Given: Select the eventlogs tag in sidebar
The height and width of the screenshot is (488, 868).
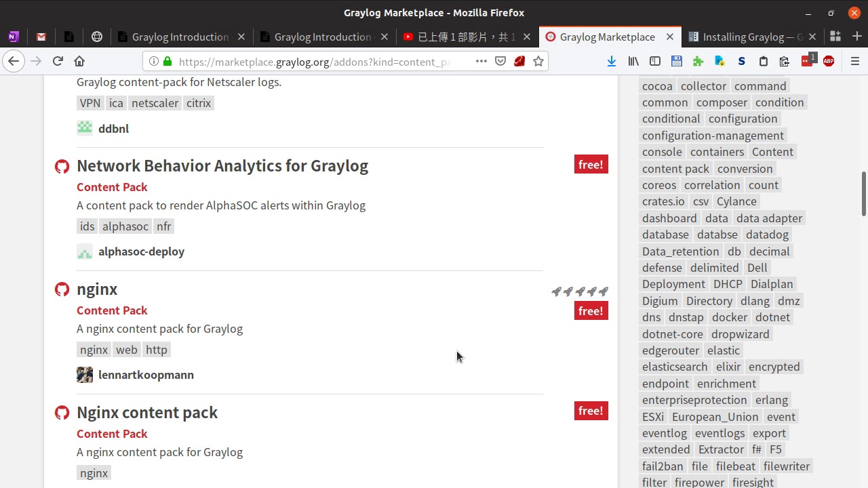Looking at the screenshot, I should (x=719, y=433).
